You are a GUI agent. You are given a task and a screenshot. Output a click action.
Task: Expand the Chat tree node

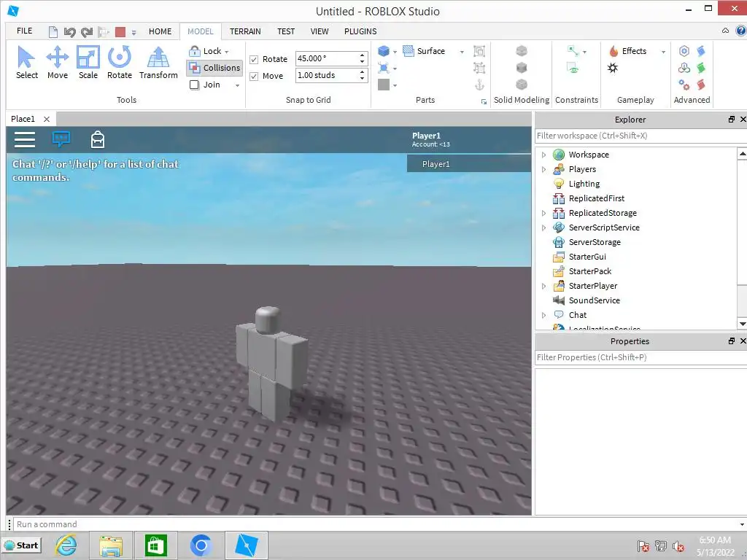coord(543,315)
